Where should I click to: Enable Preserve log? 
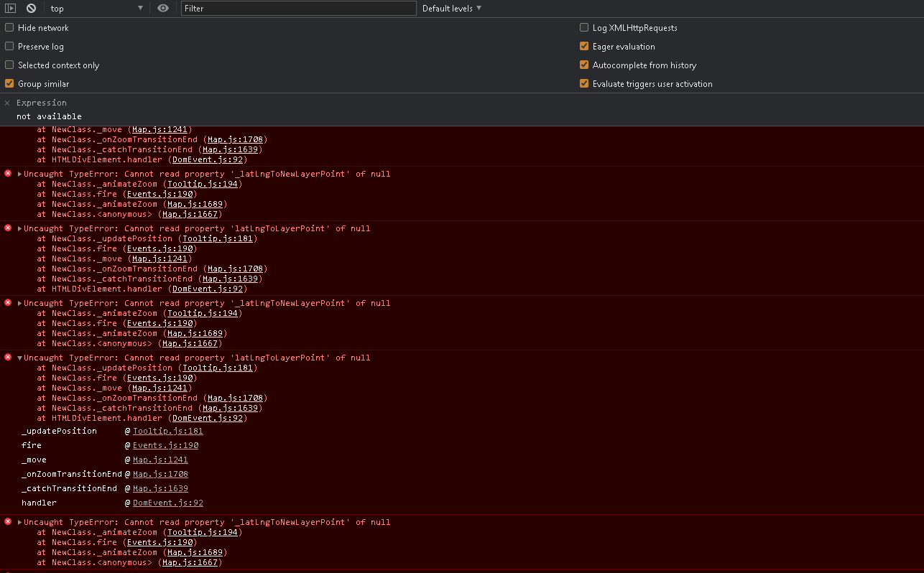[x=9, y=46]
